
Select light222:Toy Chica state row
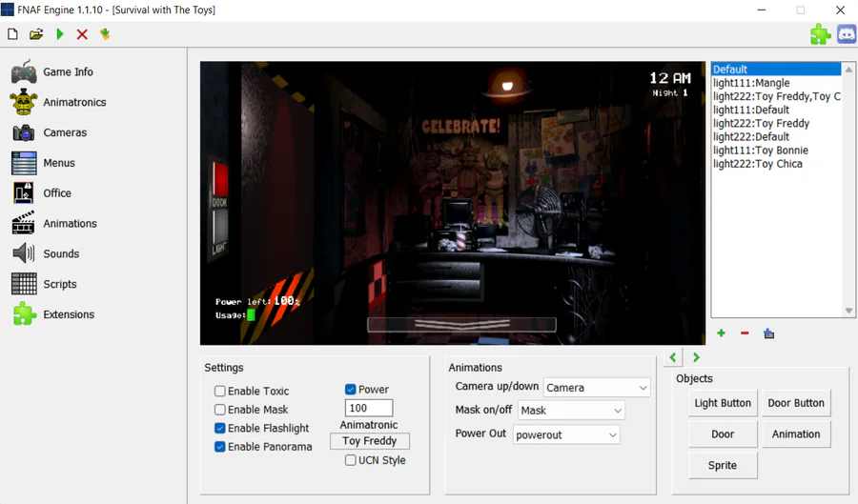(x=776, y=164)
